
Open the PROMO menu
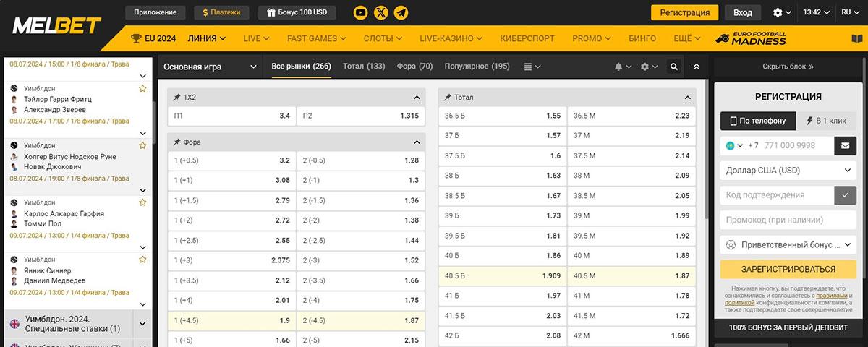pyautogui.click(x=592, y=38)
